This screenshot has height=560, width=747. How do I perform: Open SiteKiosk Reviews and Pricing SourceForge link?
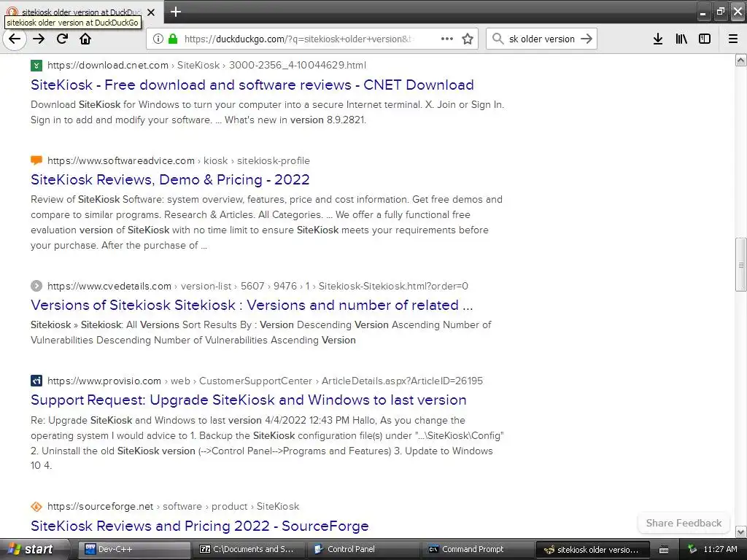(200, 526)
